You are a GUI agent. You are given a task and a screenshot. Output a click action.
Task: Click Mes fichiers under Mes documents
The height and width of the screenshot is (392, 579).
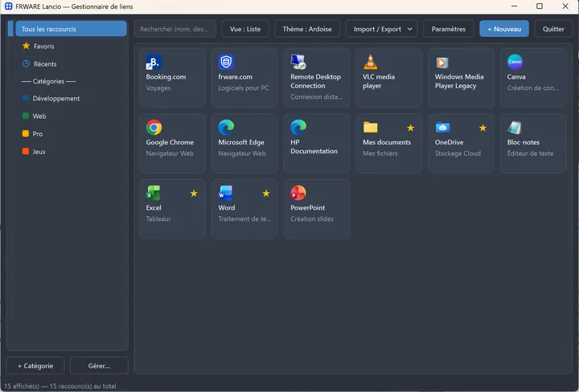coord(380,153)
